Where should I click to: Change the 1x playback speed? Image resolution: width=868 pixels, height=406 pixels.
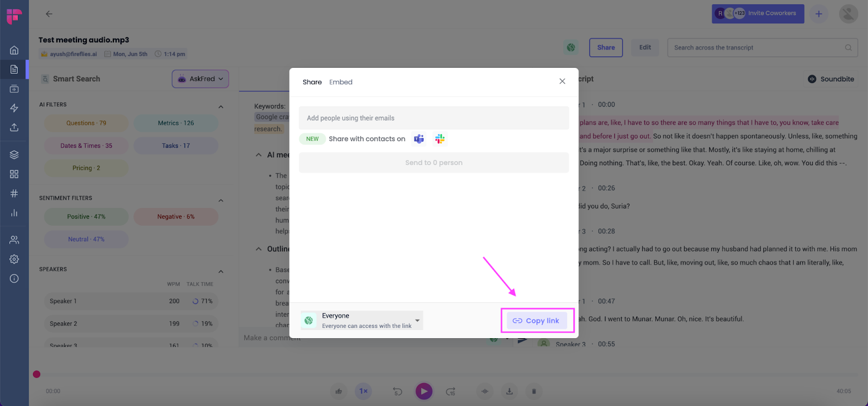tap(363, 391)
